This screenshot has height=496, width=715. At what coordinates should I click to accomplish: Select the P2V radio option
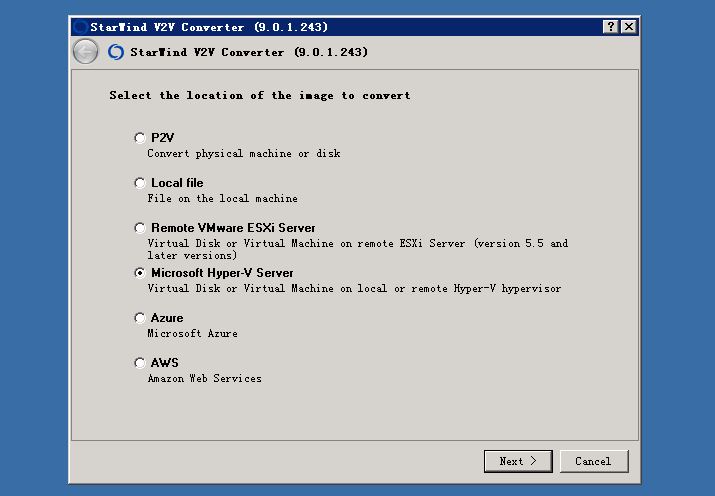(x=140, y=138)
